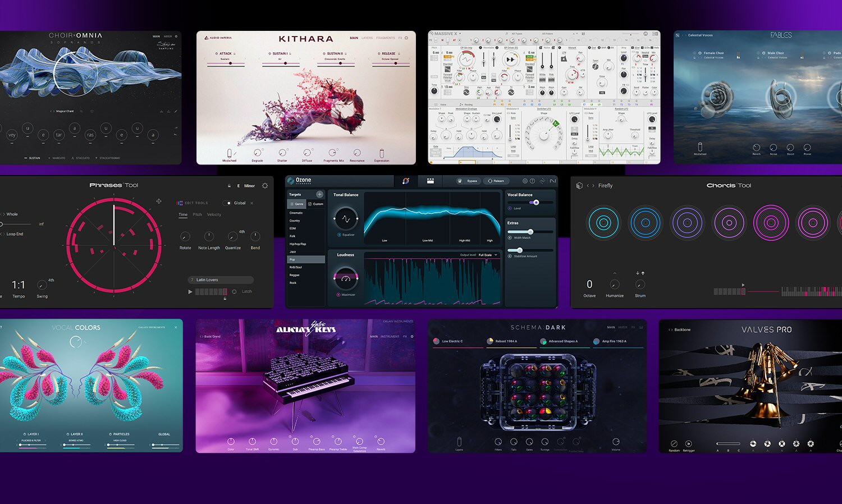
Task: Select strum up arrow in Chords Tool
Action: [x=643, y=273]
